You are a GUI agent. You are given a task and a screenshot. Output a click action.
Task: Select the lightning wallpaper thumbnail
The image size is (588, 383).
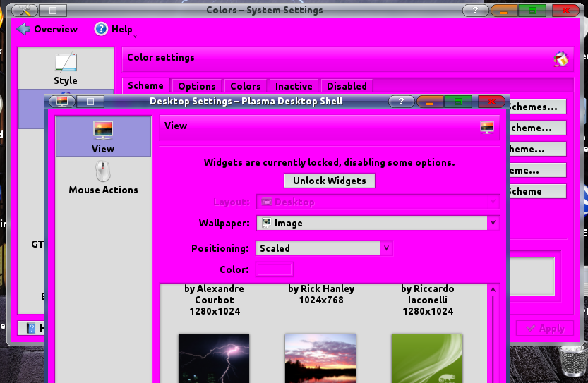(214, 358)
